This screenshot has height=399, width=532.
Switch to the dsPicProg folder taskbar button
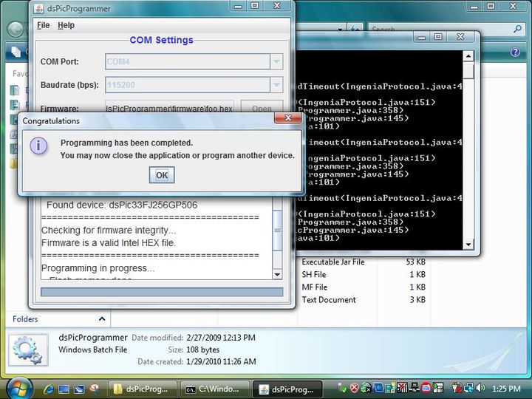pyautogui.click(x=144, y=389)
